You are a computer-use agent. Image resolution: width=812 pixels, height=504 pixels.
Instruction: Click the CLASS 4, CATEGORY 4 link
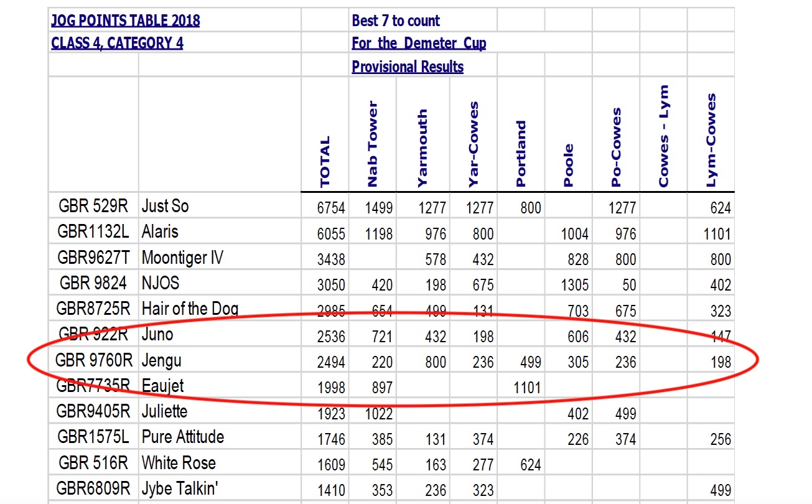coord(117,43)
